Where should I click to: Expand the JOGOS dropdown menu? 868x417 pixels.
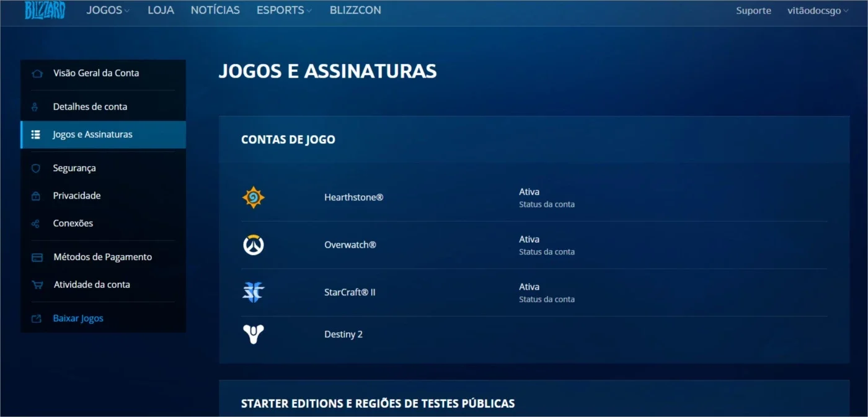tap(108, 10)
